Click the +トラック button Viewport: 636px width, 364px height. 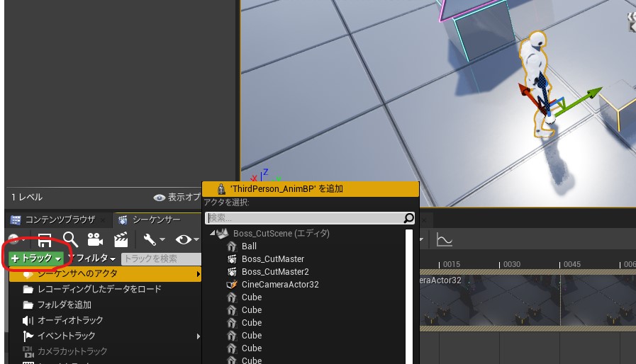pyautogui.click(x=35, y=258)
